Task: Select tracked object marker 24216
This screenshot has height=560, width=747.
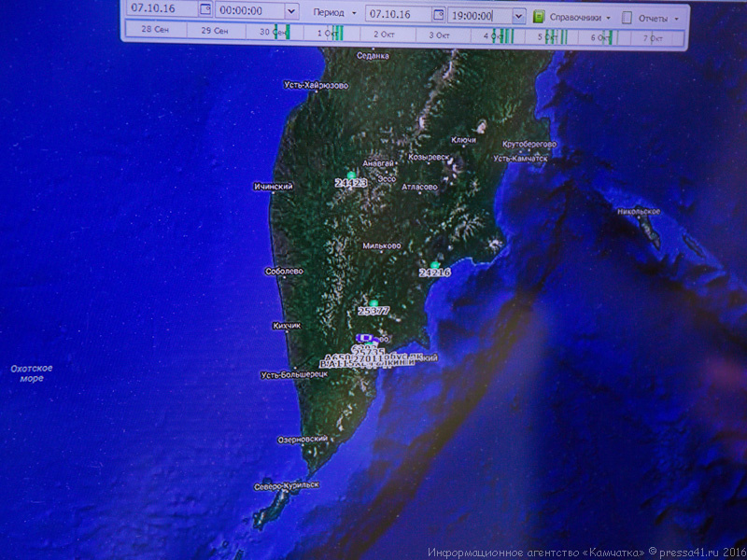Action: tap(435, 265)
